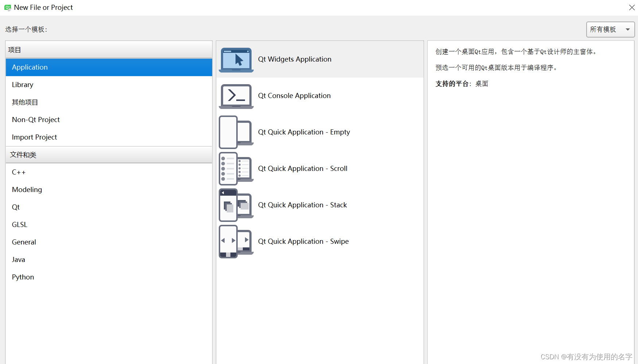Select the Python file category

[109, 277]
